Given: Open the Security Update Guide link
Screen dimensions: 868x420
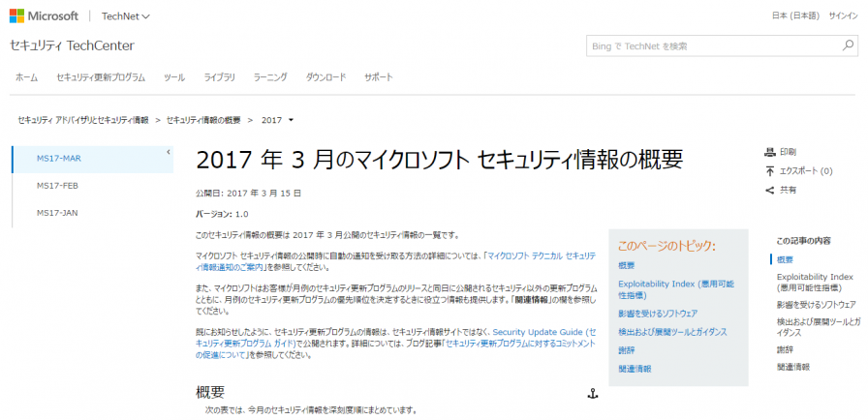Looking at the screenshot, I should tap(396, 338).
